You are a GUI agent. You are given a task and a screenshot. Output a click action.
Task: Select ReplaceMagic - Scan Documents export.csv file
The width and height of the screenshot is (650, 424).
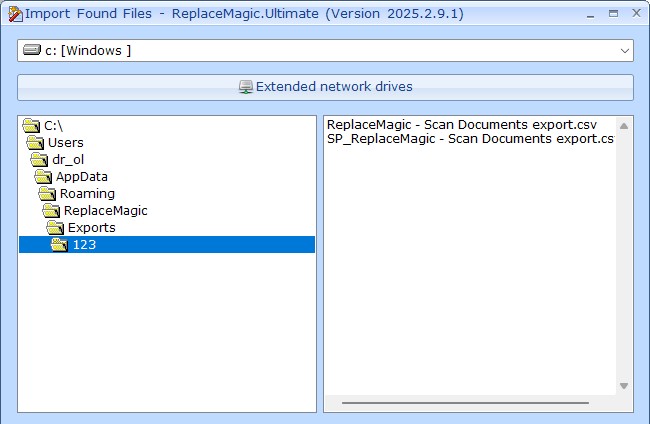[x=462, y=125]
